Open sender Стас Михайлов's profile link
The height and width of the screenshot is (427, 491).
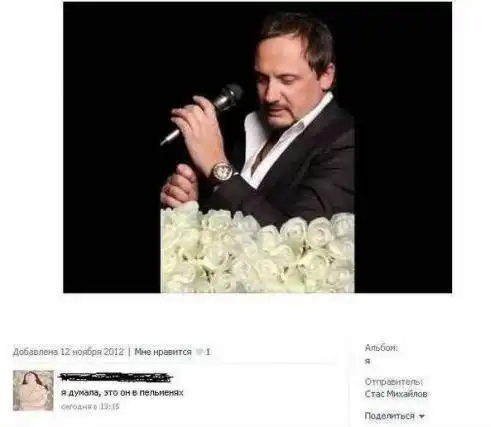(x=396, y=394)
